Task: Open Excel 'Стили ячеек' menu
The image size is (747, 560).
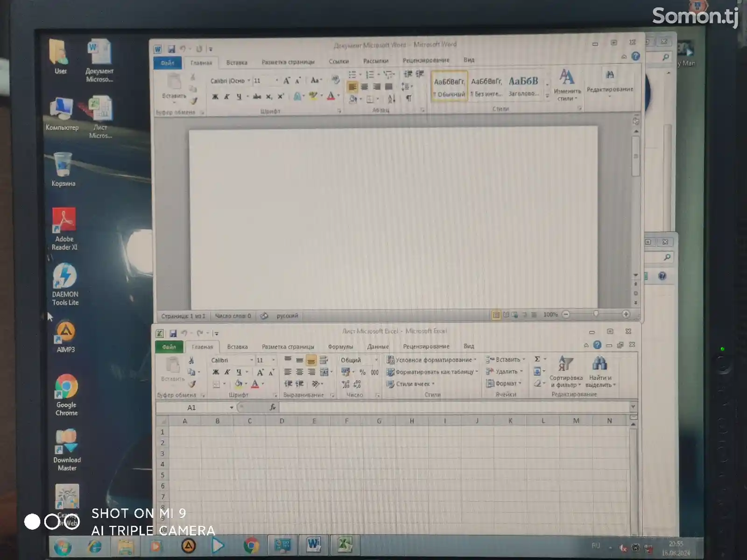Action: point(411,384)
